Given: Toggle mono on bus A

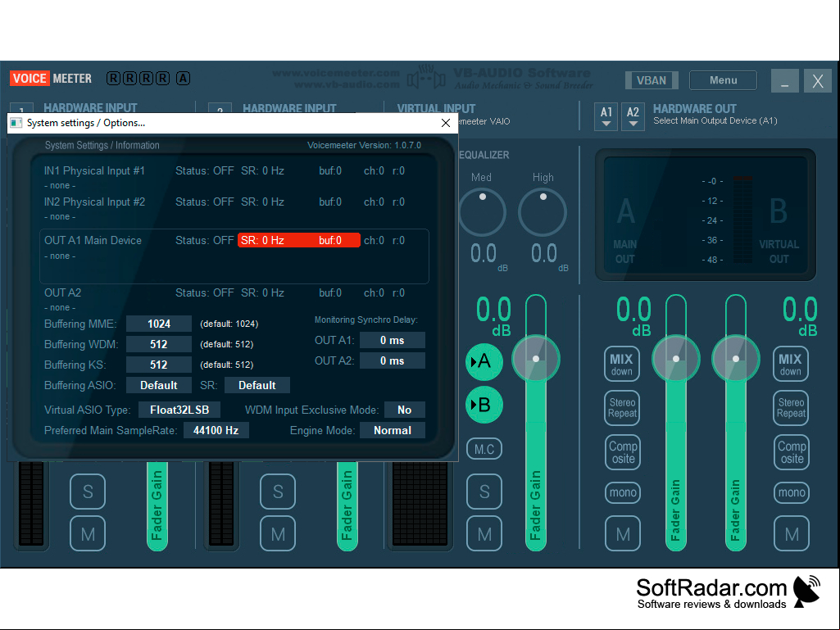Looking at the screenshot, I should 623,492.
